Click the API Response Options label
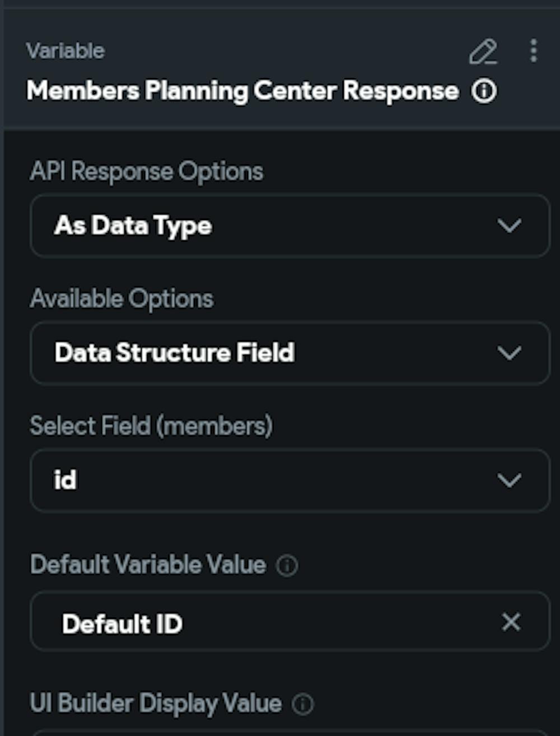 click(x=147, y=171)
